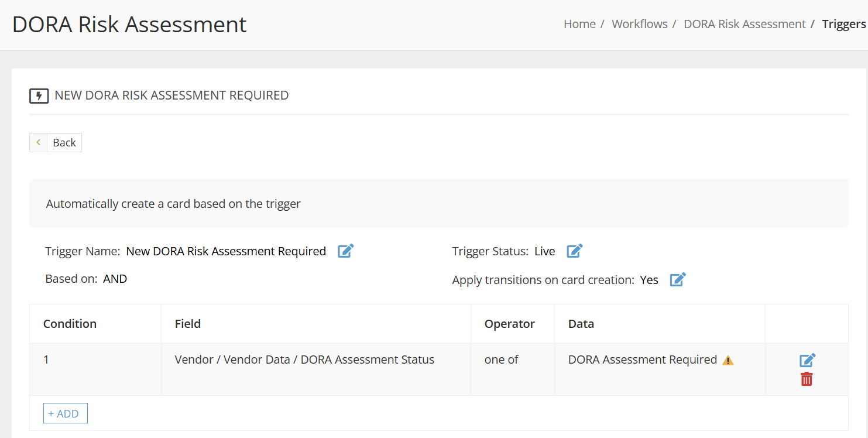The image size is (868, 438).
Task: Select the Vendor Data field cell
Action: pyautogui.click(x=304, y=359)
